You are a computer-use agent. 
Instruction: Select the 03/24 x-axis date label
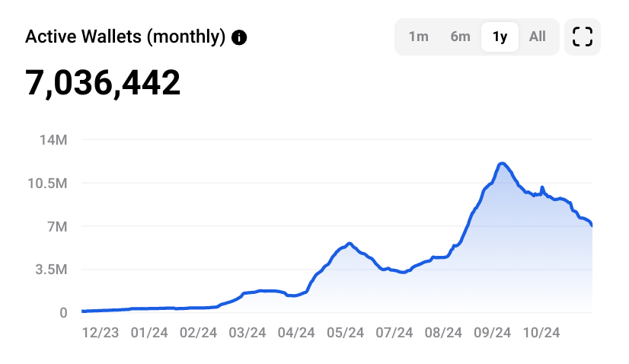coord(247,333)
